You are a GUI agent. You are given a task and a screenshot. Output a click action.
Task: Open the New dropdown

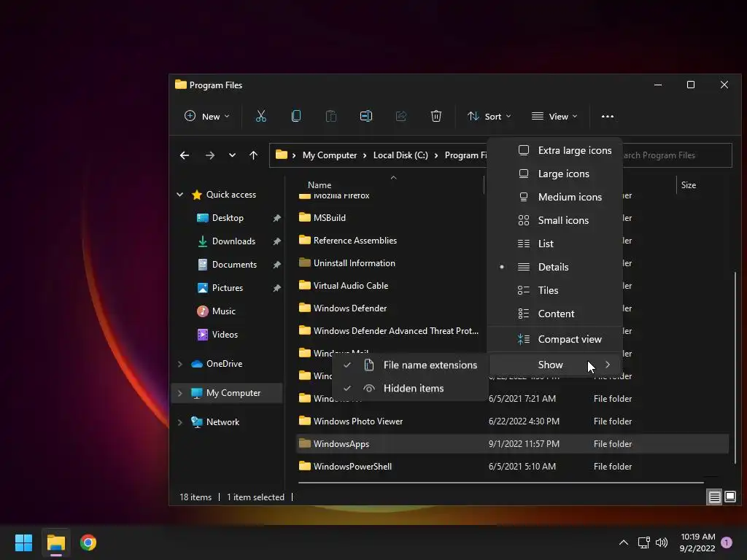[x=206, y=116]
